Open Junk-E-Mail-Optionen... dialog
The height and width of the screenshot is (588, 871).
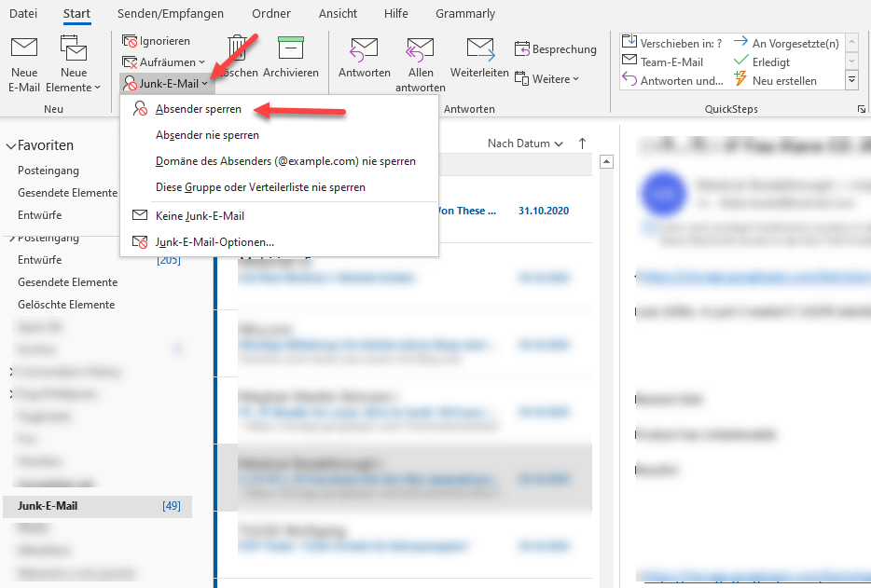280,242
